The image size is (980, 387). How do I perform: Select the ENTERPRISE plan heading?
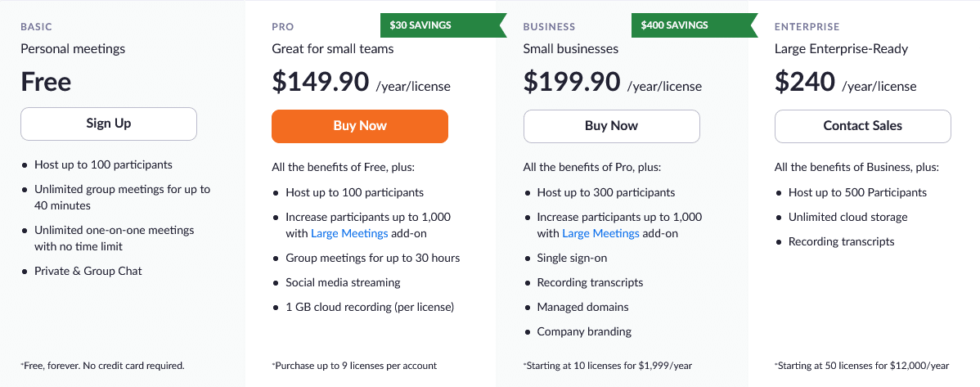pos(807,26)
